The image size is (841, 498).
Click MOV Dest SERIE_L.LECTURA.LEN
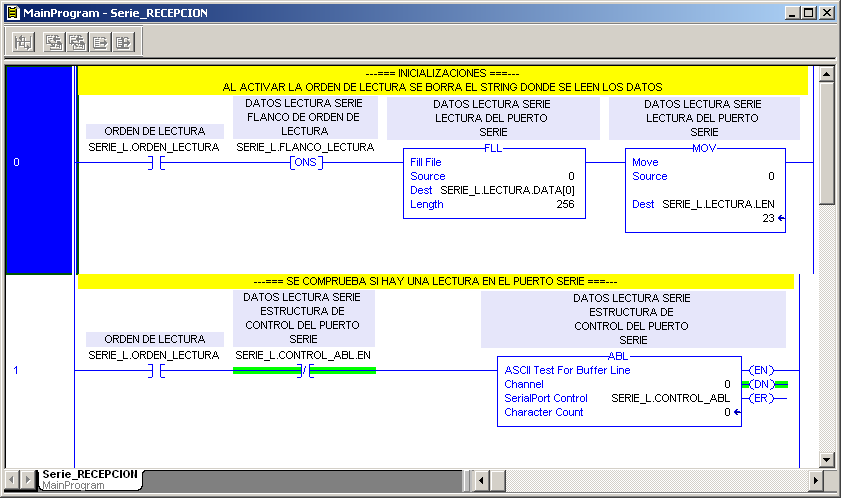718,204
